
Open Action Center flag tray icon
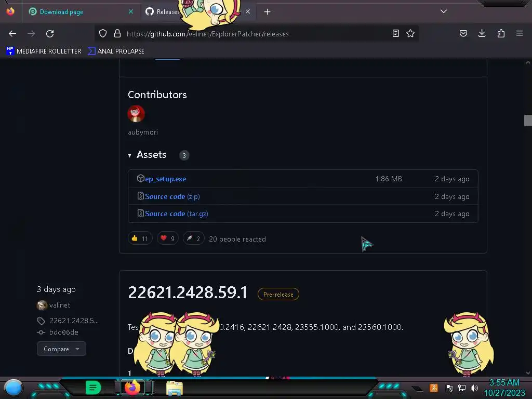[x=449, y=388]
